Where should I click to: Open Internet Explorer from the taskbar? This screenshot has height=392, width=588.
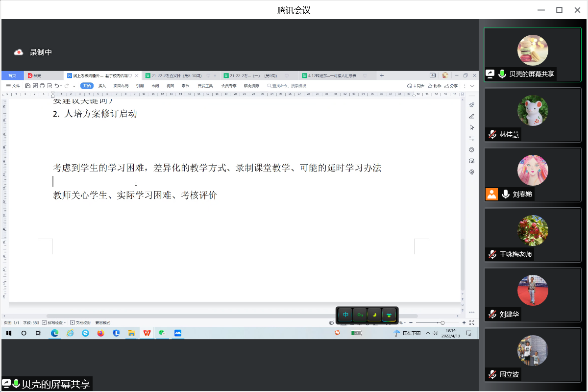coord(70,333)
